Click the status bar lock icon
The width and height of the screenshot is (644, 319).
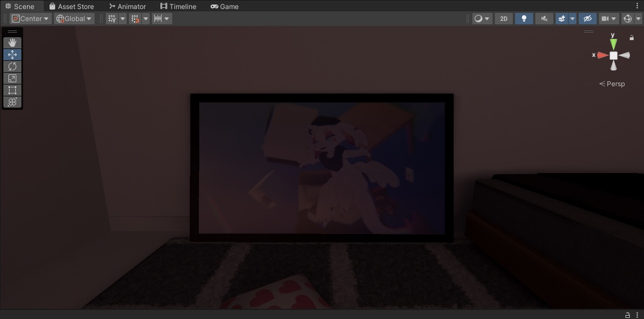pyautogui.click(x=627, y=315)
